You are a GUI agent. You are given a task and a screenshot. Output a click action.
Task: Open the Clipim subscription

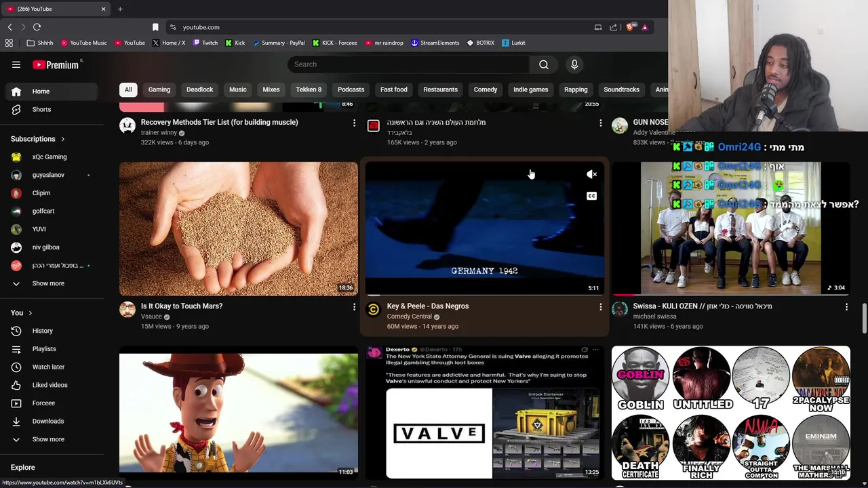tap(53, 193)
